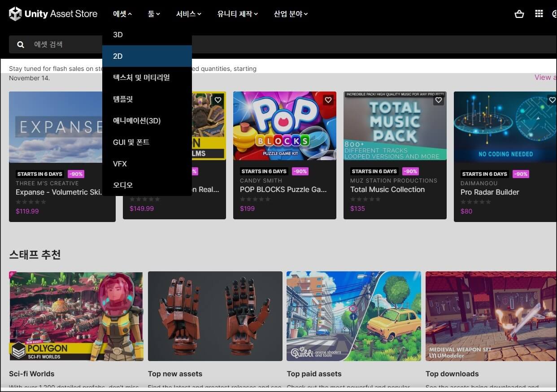This screenshot has height=392, width=557.
Task: Click the Top downloads link
Action: click(x=452, y=374)
